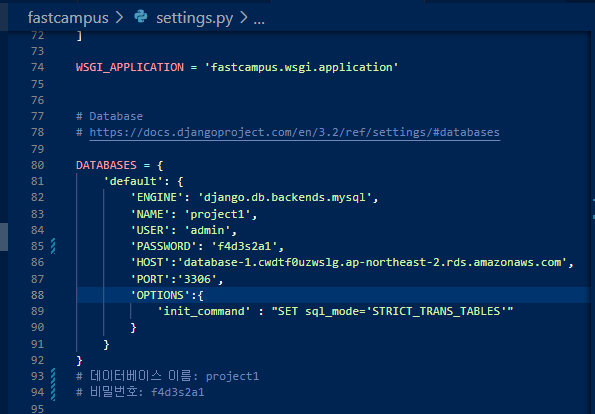
Task: Click line number 74 in gutter
Action: tap(37, 67)
